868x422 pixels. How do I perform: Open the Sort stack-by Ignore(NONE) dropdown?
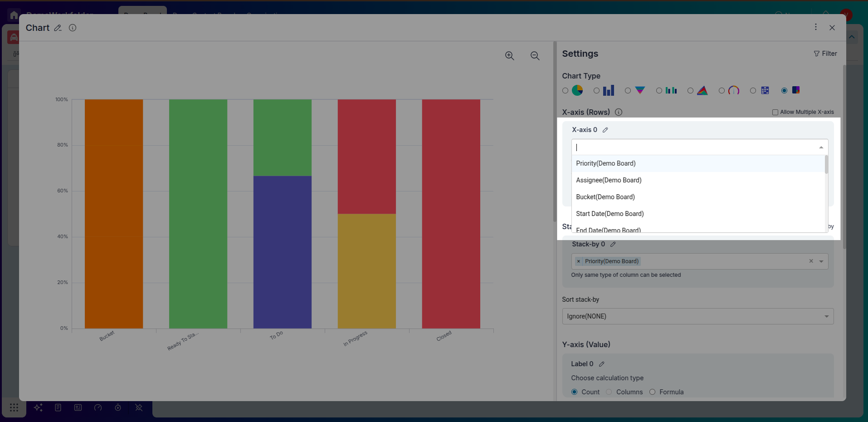coord(698,316)
